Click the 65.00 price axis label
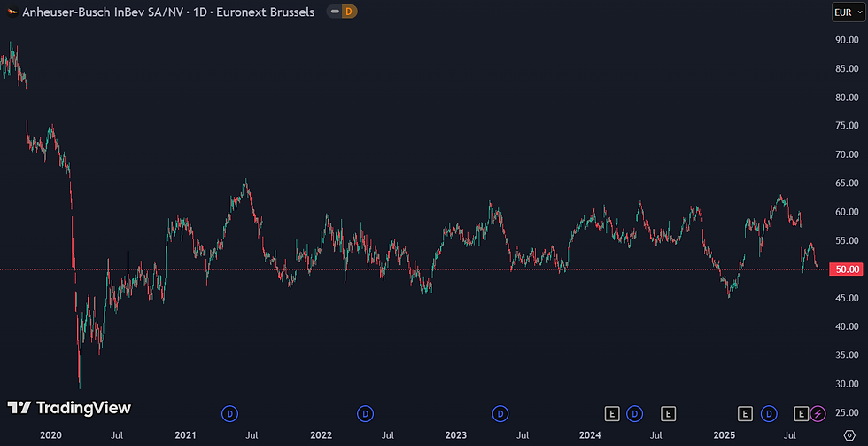The image size is (868, 446). [847, 184]
